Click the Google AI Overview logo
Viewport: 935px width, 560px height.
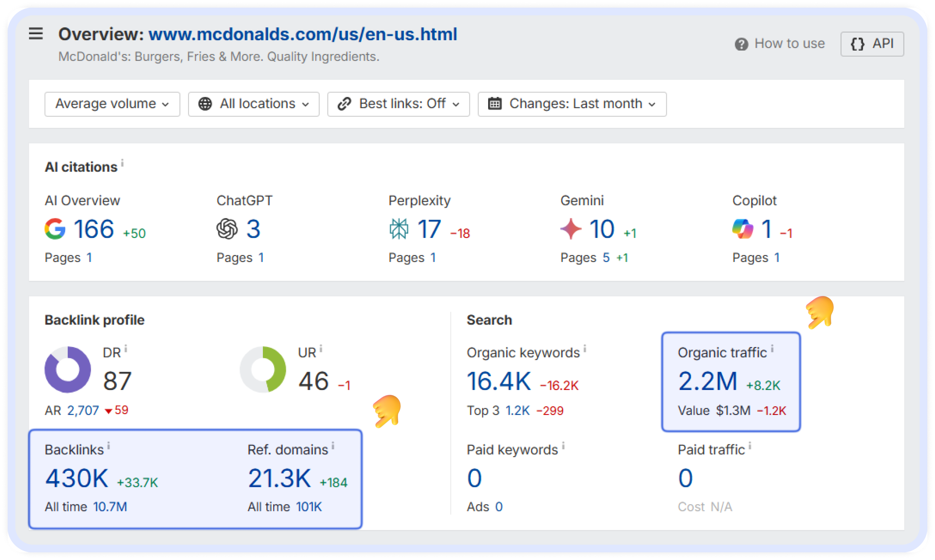tap(55, 229)
